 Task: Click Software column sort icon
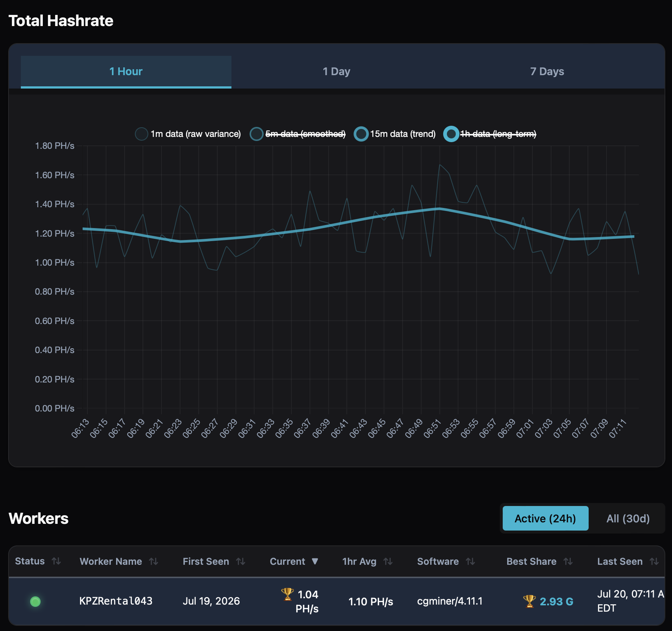(x=470, y=561)
